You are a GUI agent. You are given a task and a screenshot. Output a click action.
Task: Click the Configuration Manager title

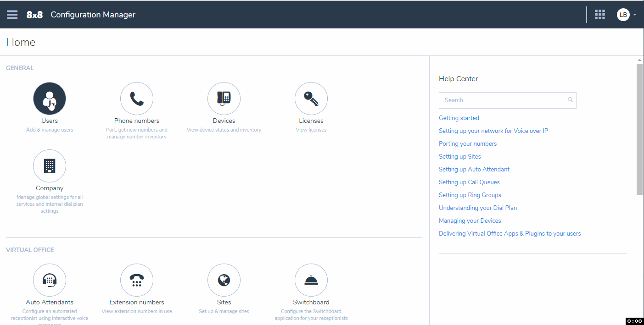coord(93,15)
